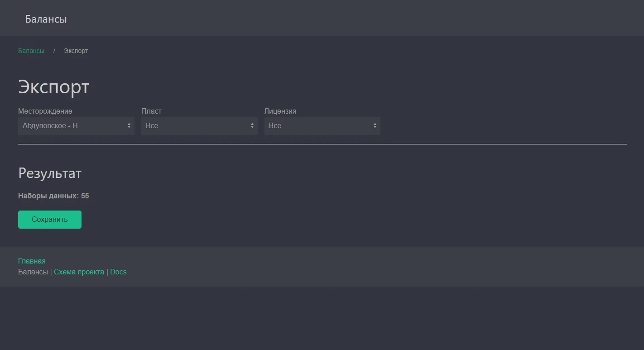Click the Результат section heading
This screenshot has height=350, width=644.
pyautogui.click(x=50, y=173)
